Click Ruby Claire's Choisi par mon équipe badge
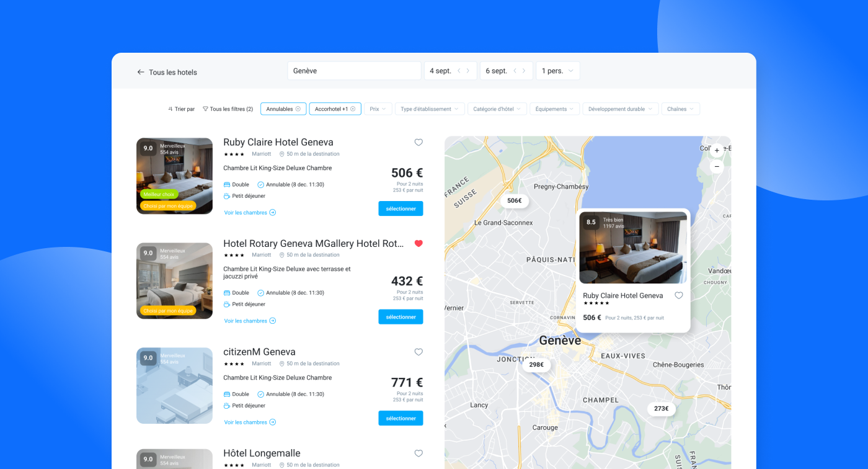The width and height of the screenshot is (868, 469). coord(168,206)
